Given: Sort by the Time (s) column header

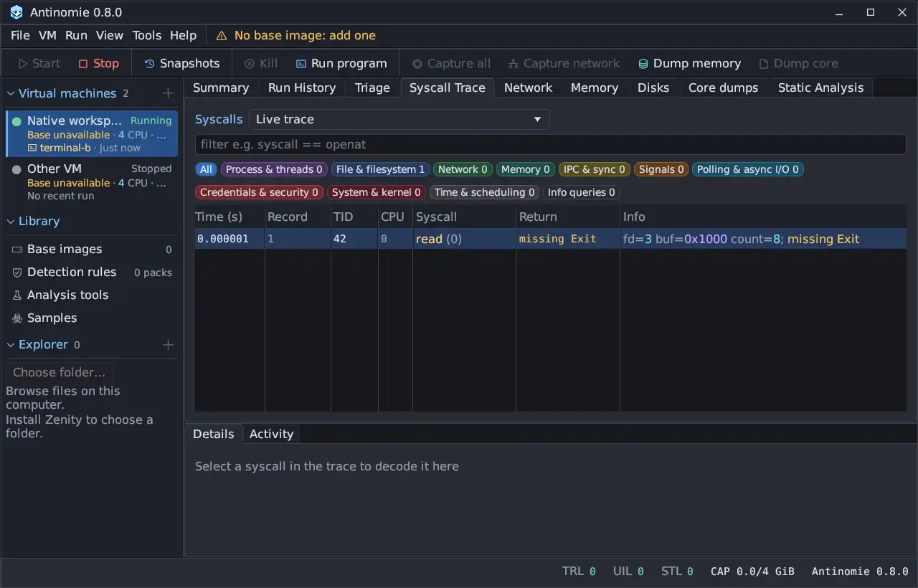Looking at the screenshot, I should click(229, 217).
